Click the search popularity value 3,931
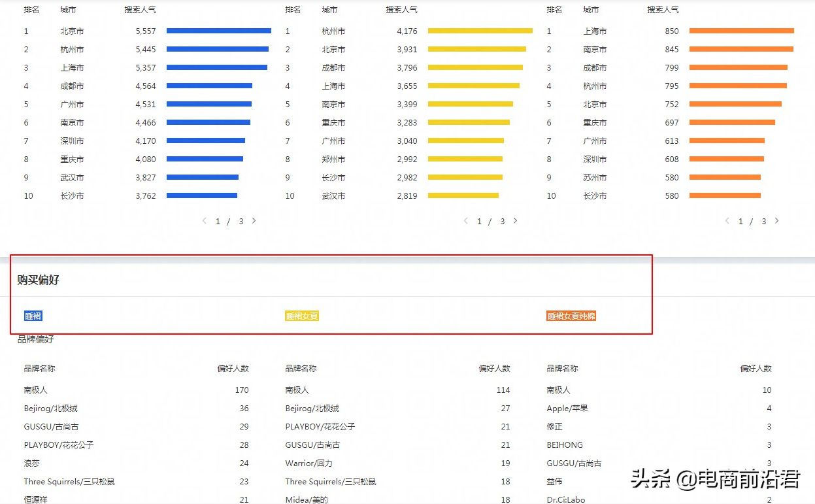The image size is (815, 504). click(x=407, y=50)
